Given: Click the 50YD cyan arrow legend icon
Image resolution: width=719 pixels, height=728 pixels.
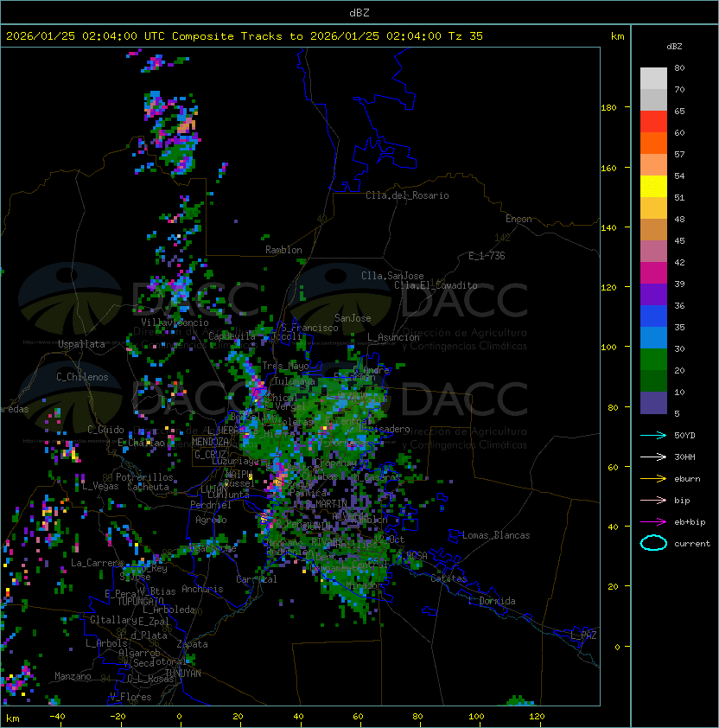Looking at the screenshot, I should [653, 435].
